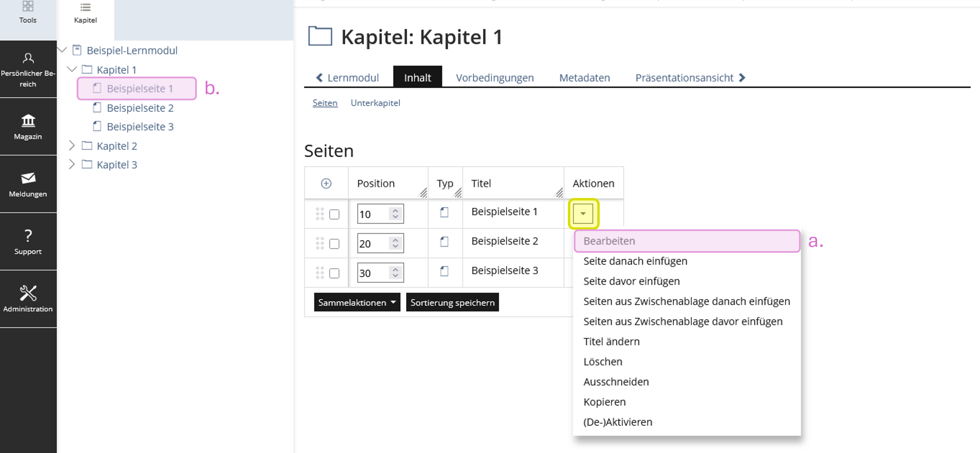Click the Sortierung speichern button
The image size is (980, 453).
pyautogui.click(x=452, y=302)
